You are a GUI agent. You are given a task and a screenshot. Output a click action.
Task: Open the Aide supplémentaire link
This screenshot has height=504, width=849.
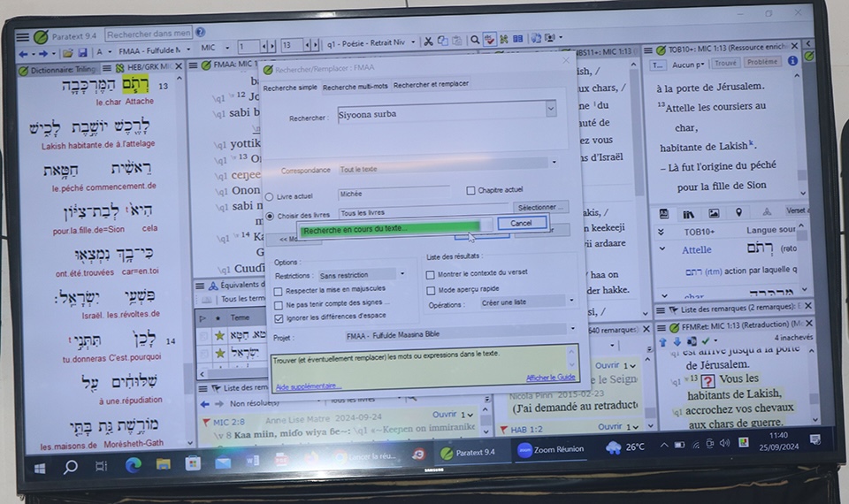308,386
